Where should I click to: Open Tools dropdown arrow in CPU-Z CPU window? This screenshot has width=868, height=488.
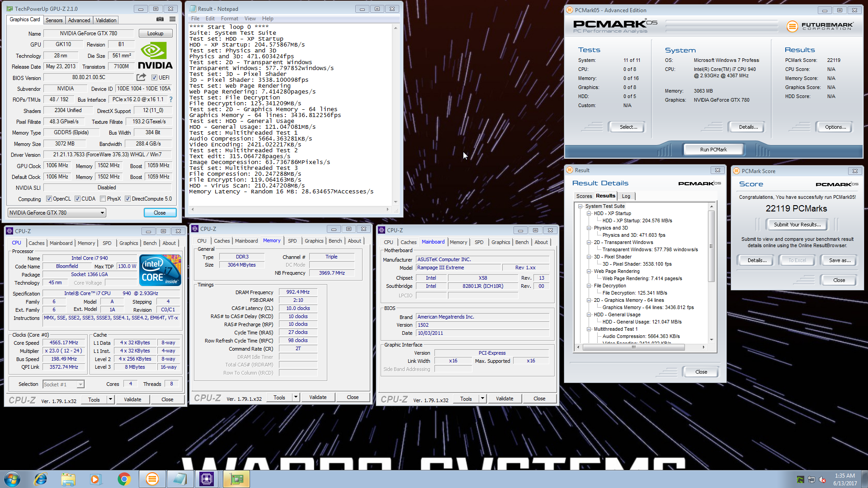click(110, 399)
